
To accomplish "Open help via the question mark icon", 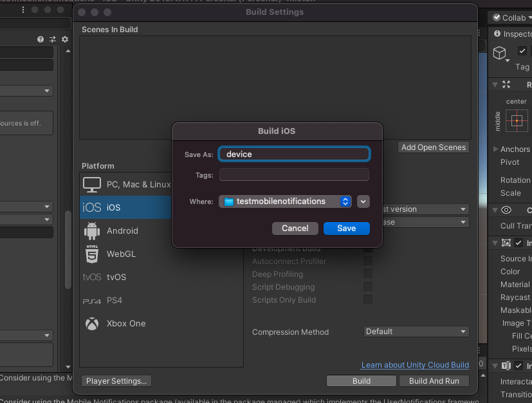I will (41, 39).
